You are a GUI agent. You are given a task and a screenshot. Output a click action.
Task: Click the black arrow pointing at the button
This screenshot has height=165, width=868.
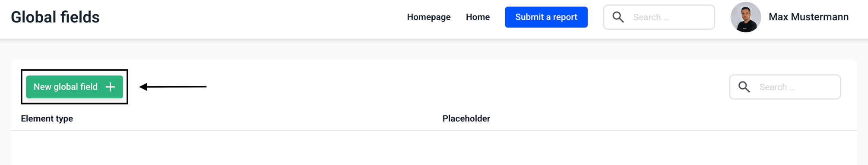pyautogui.click(x=173, y=87)
